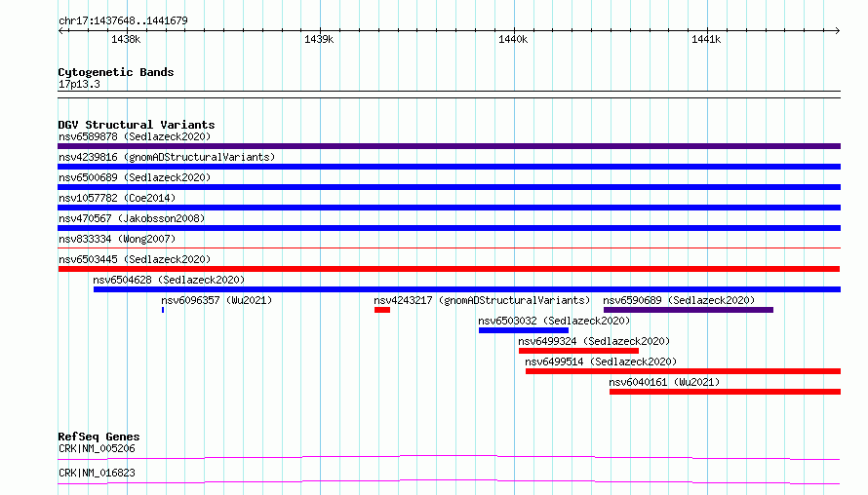Screen dimensions: 868x495
Task: Click the 1438k ruler position
Action: click(x=126, y=39)
